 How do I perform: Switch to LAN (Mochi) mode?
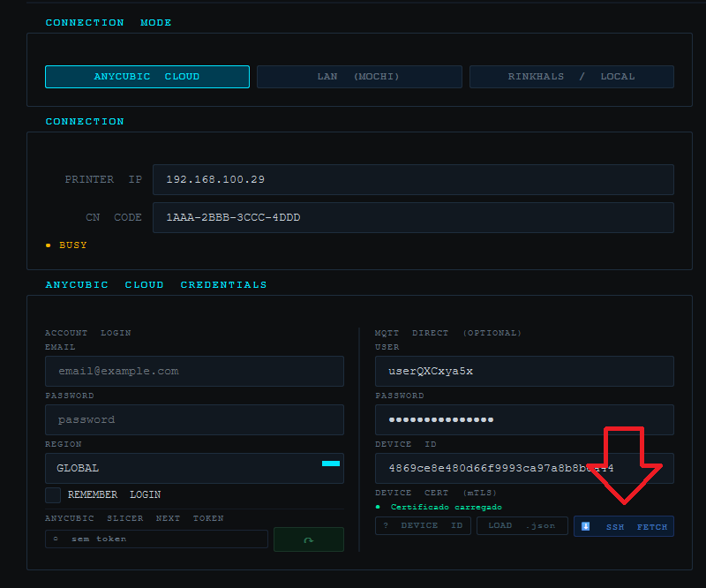(359, 77)
